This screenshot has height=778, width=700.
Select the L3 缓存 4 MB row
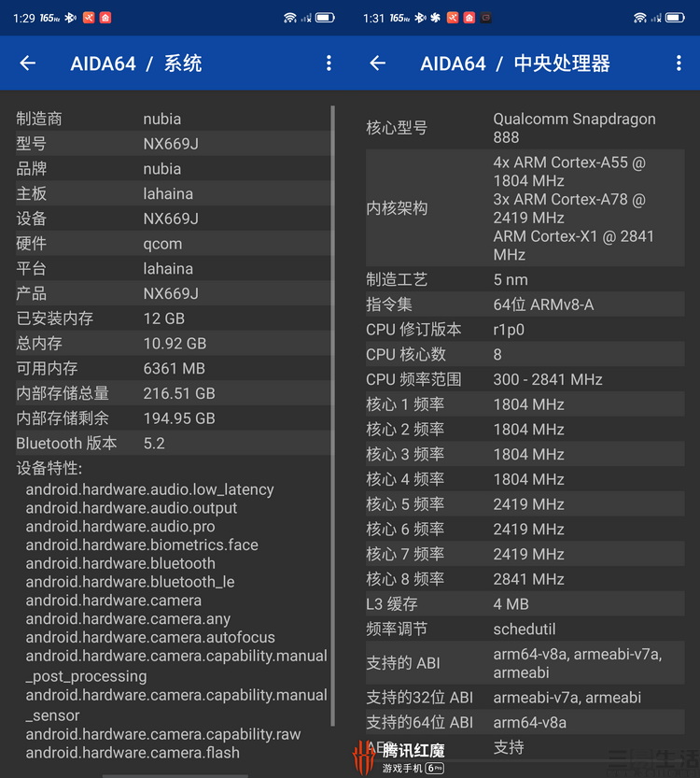coord(525,604)
